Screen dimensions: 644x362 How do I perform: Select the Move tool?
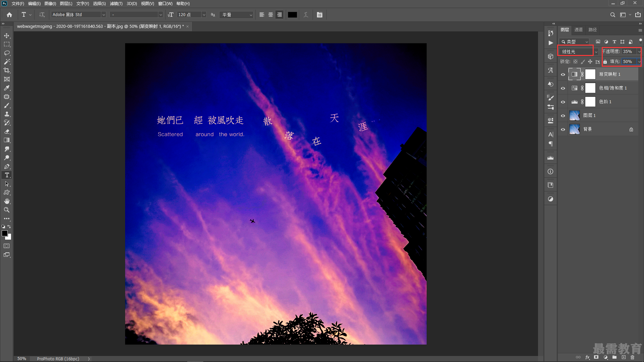pyautogui.click(x=7, y=36)
